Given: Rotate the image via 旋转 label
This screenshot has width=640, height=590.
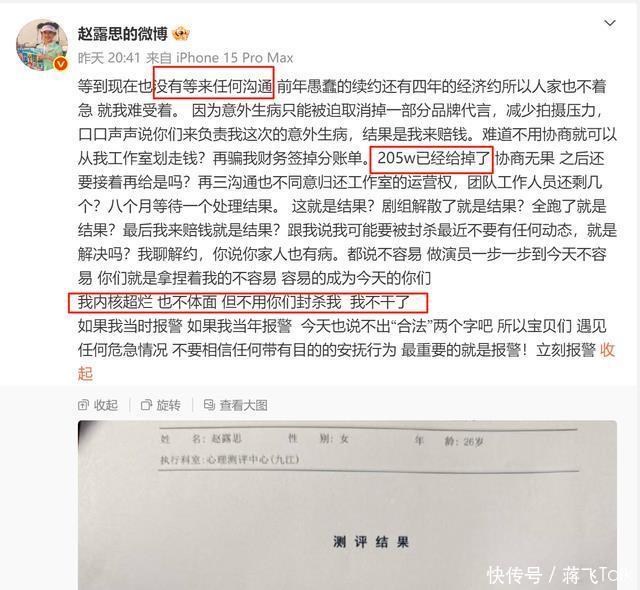Looking at the screenshot, I should click(x=169, y=405).
